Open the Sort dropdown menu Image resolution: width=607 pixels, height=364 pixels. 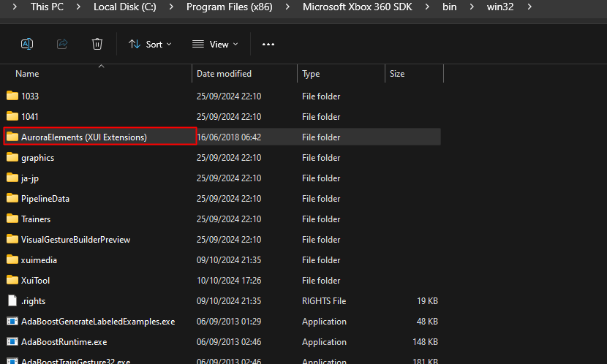tap(150, 45)
